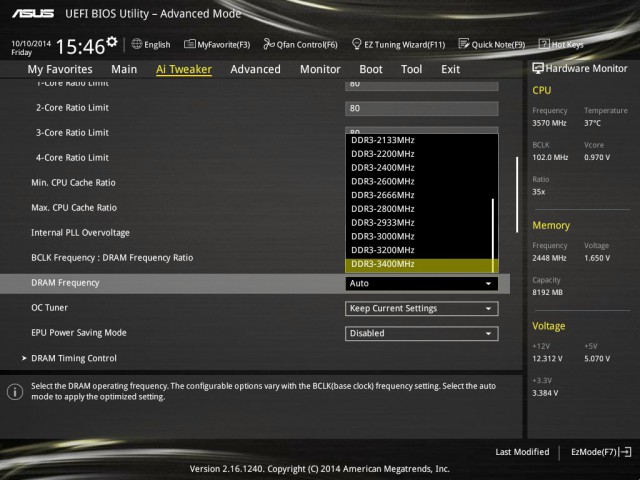Select DDR3-3000MHz option
This screenshot has width=640, height=480.
point(419,236)
